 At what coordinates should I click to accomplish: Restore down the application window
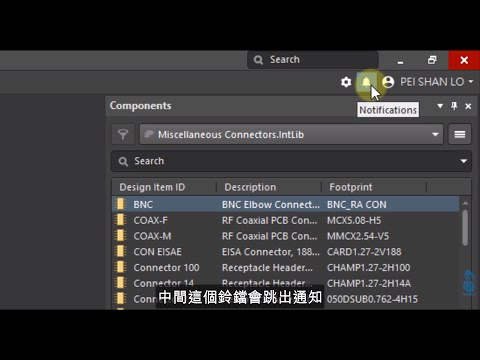(x=432, y=60)
